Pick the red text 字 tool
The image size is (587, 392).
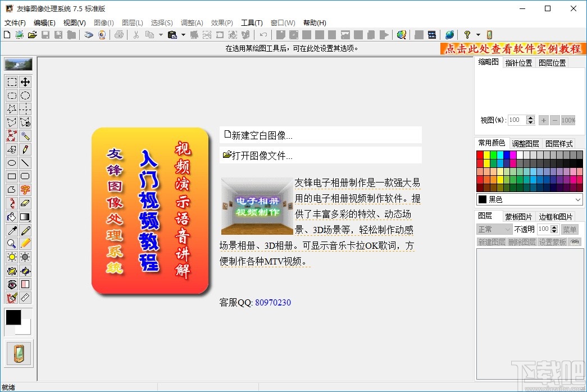pyautogui.click(x=25, y=190)
